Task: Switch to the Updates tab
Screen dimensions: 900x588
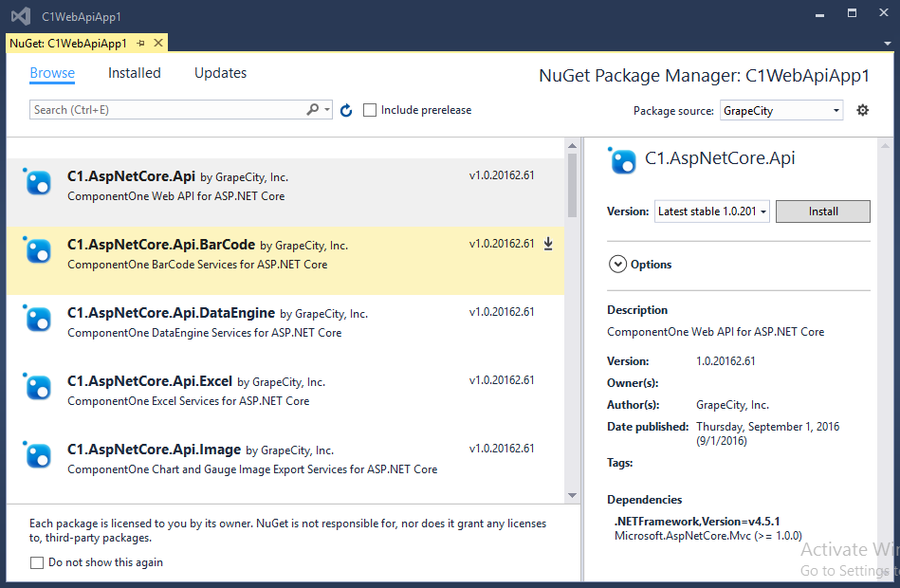Action: [x=220, y=73]
